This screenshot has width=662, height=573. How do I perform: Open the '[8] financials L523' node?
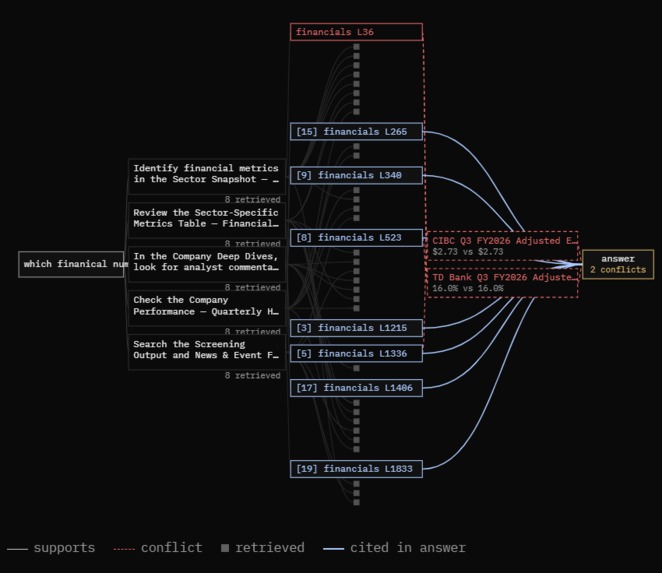(x=356, y=238)
